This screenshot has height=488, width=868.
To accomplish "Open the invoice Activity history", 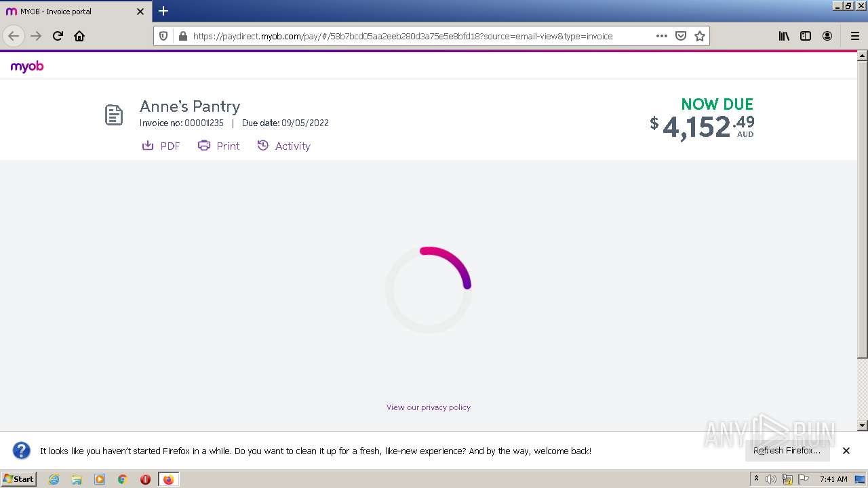I will pos(283,146).
